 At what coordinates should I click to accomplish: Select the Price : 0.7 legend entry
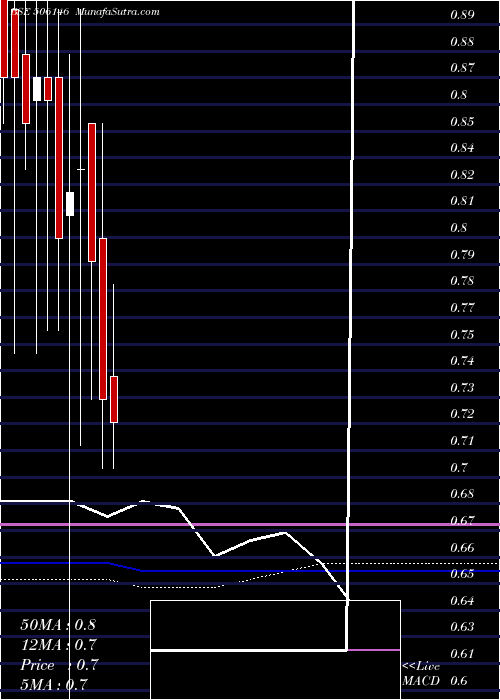pos(58,665)
